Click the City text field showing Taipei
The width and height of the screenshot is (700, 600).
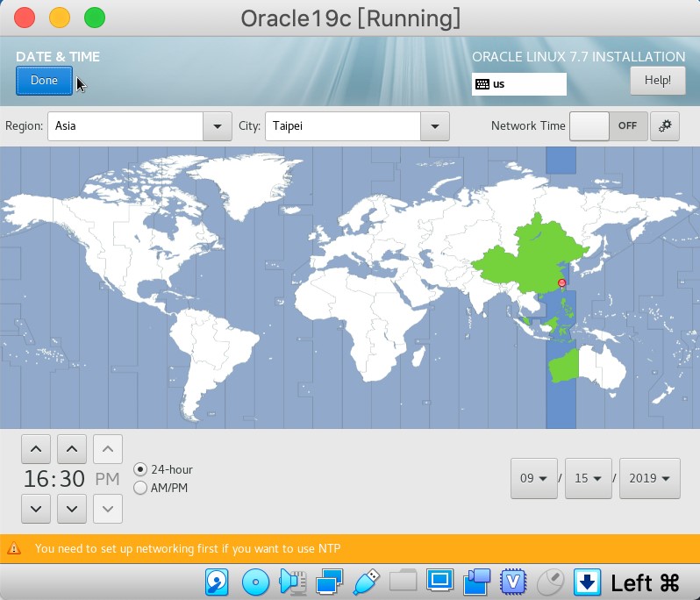point(343,126)
